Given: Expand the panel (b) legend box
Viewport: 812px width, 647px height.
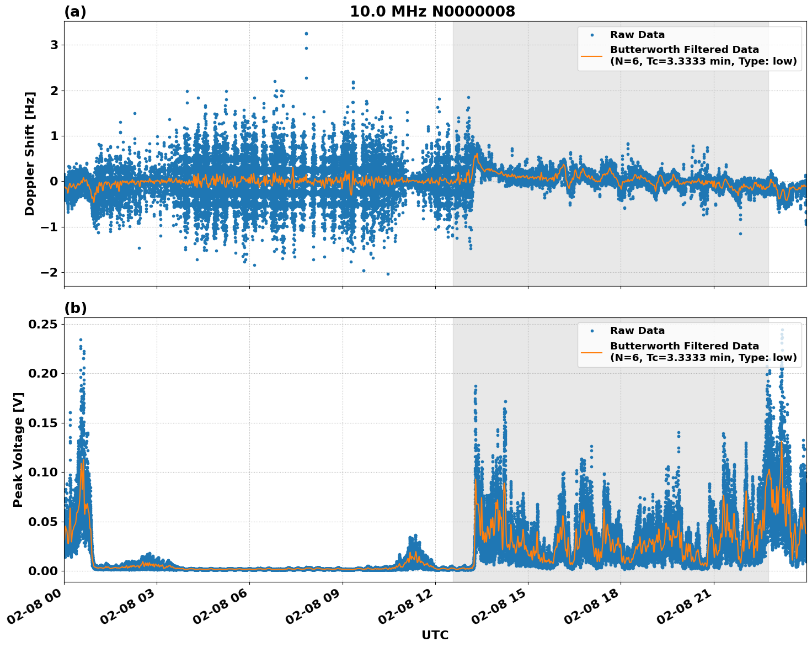Looking at the screenshot, I should [x=690, y=345].
